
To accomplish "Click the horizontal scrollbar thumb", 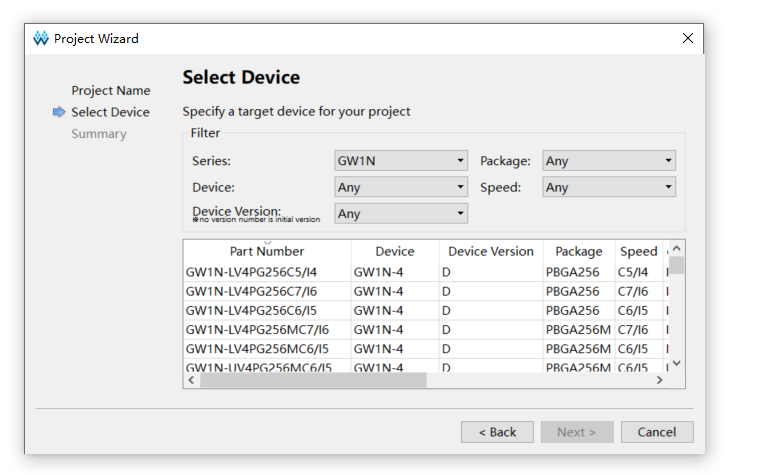I will [313, 380].
